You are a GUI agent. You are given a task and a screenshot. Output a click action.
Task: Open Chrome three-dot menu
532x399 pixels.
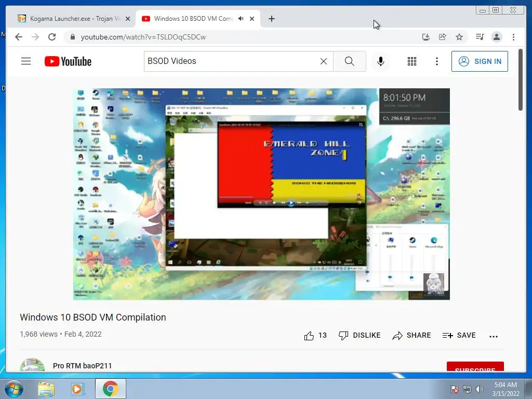513,37
